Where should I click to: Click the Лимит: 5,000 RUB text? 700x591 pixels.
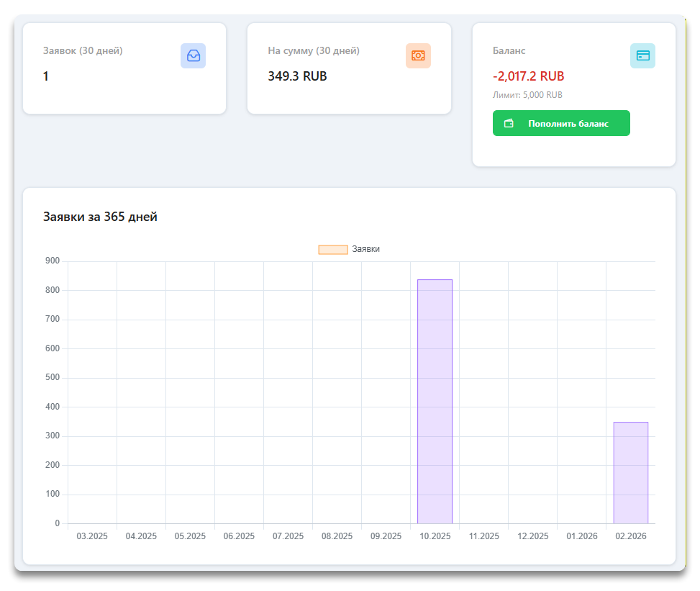point(527,95)
